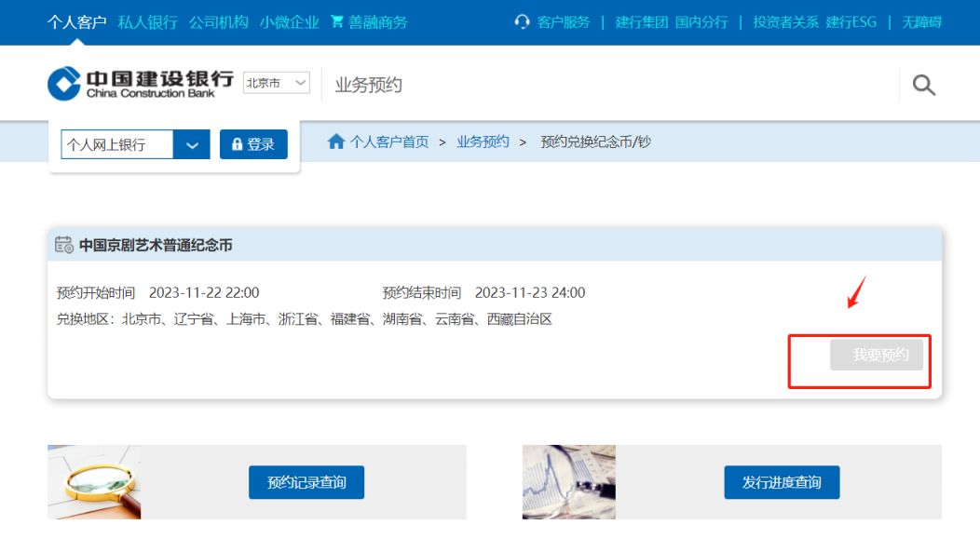
Task: Click the search magnifier icon
Action: coord(922,84)
